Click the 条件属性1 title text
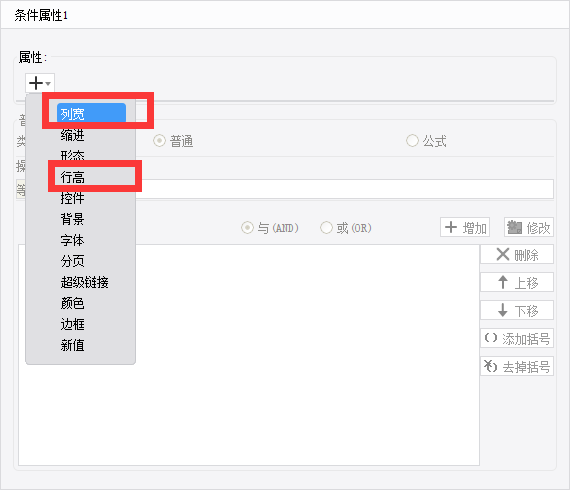 point(41,15)
